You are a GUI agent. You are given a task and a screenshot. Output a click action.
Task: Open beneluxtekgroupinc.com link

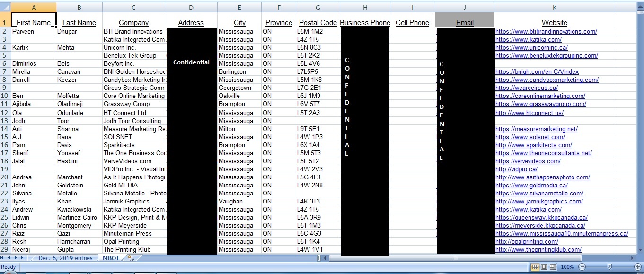coord(547,56)
